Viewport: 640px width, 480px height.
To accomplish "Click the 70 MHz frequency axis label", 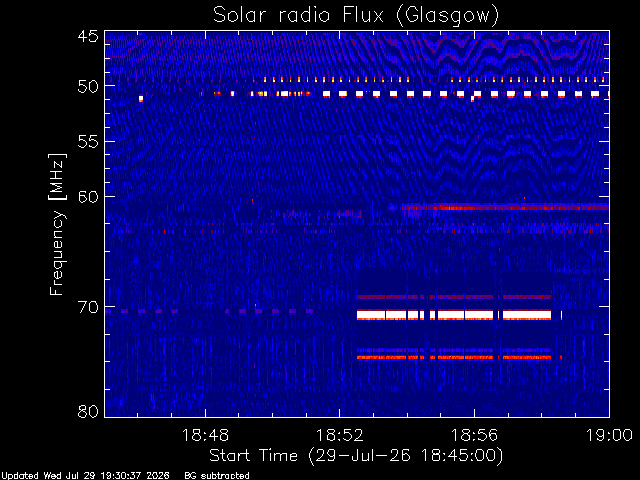I will (88, 307).
